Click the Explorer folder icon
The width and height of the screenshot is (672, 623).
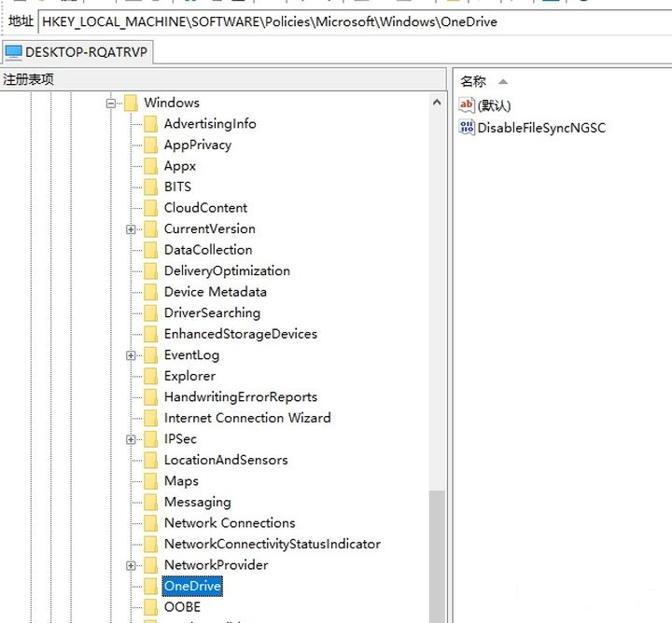pos(150,376)
